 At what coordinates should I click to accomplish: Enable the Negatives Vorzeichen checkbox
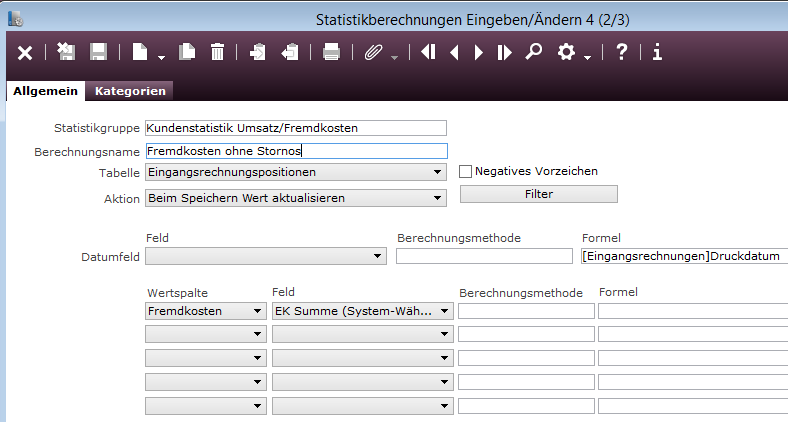pyautogui.click(x=465, y=171)
